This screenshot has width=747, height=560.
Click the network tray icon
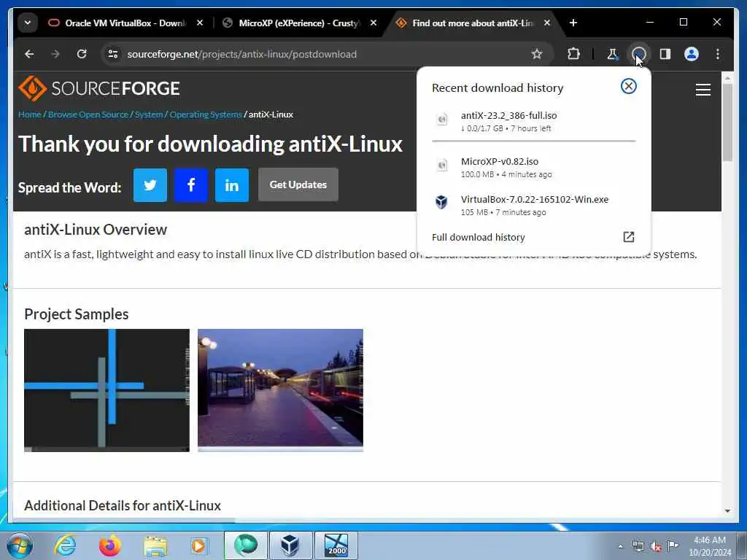click(638, 547)
